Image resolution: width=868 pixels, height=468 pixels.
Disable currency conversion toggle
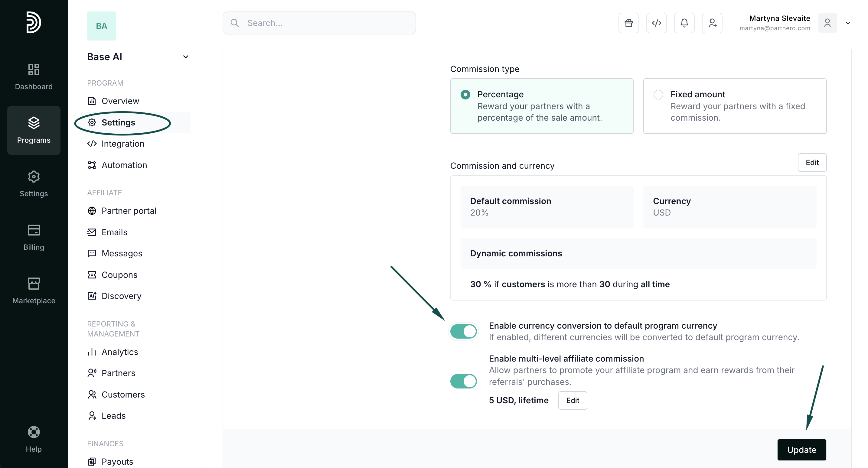tap(463, 331)
